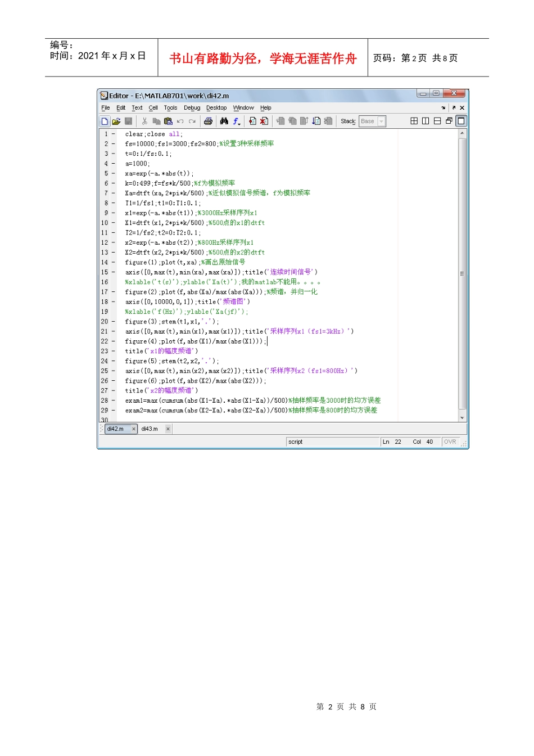
Task: Click the Paste clipboard icon
Action: coord(168,121)
